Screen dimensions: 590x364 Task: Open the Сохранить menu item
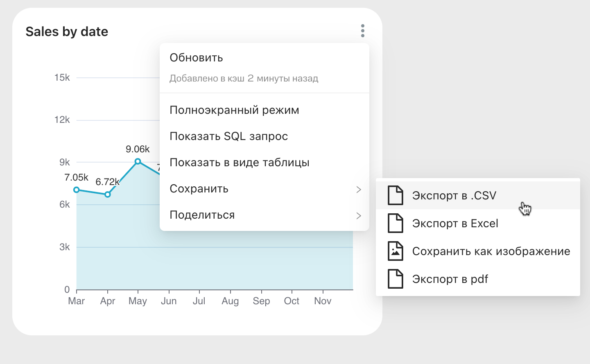(x=199, y=189)
